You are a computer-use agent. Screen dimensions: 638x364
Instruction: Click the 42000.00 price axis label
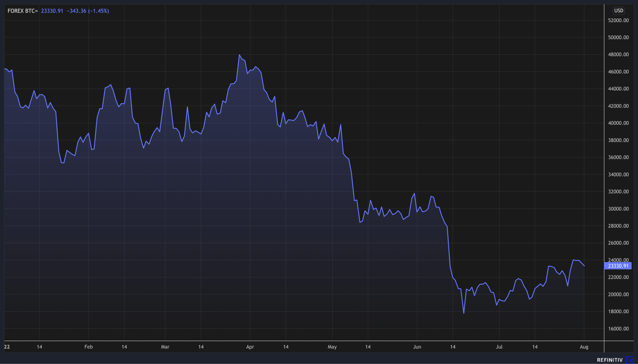(618, 106)
